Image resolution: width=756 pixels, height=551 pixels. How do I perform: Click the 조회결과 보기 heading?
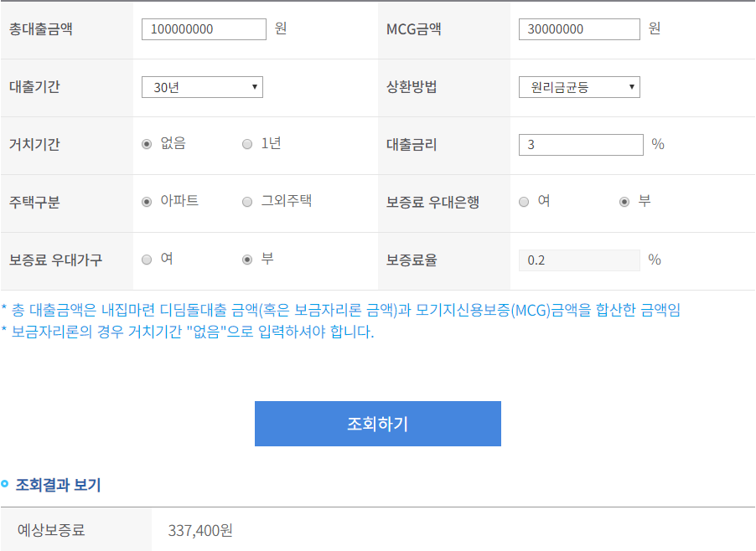(59, 485)
